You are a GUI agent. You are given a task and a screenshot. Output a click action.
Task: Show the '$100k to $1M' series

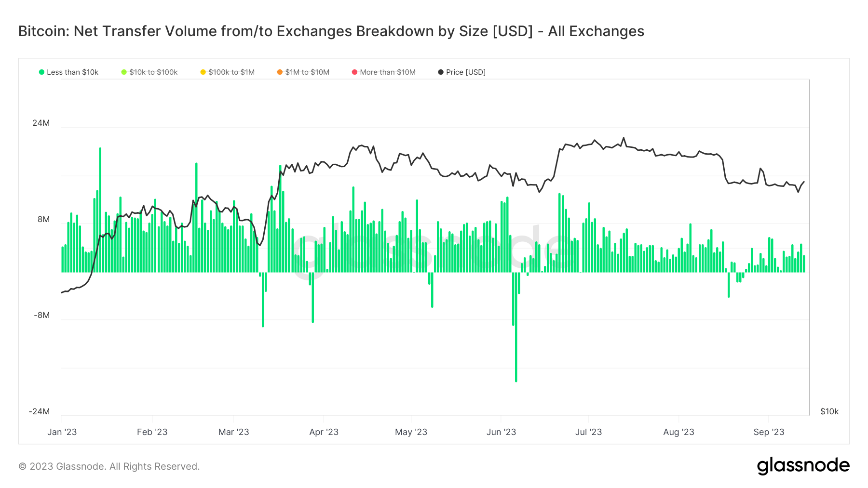[231, 72]
